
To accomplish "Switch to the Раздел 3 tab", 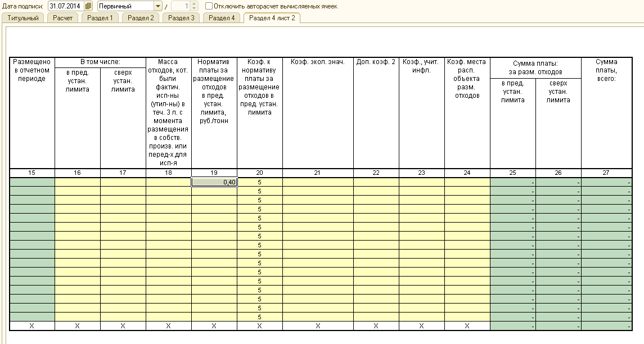I will point(181,18).
